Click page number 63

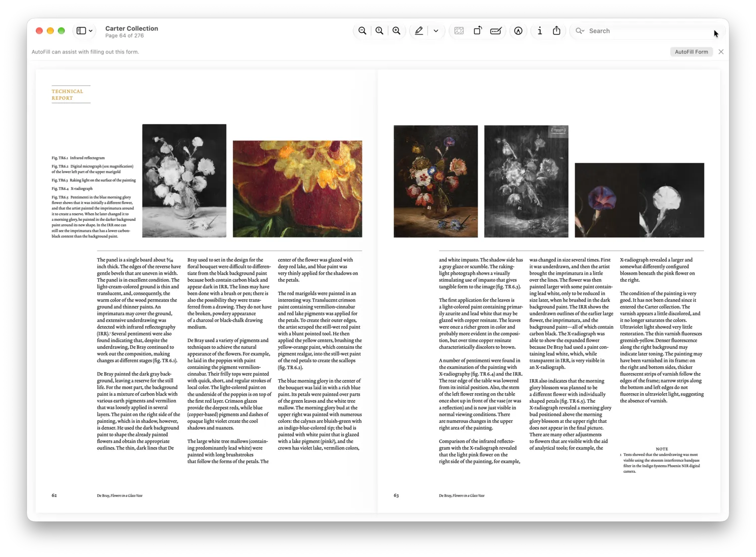click(396, 496)
